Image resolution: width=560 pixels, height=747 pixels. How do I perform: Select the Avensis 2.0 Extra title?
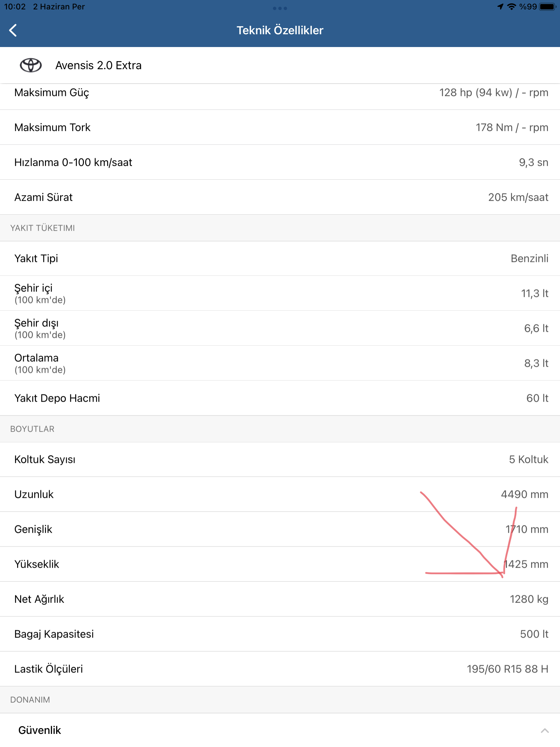(98, 65)
